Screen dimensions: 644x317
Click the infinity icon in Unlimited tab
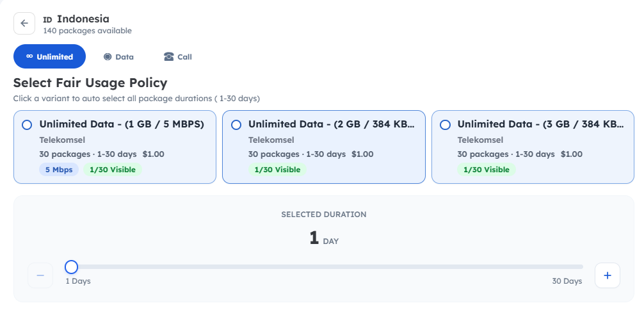(x=29, y=56)
